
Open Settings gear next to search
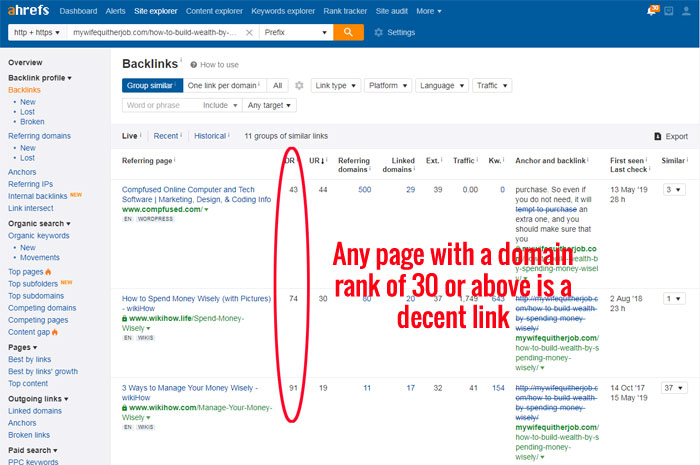379,32
